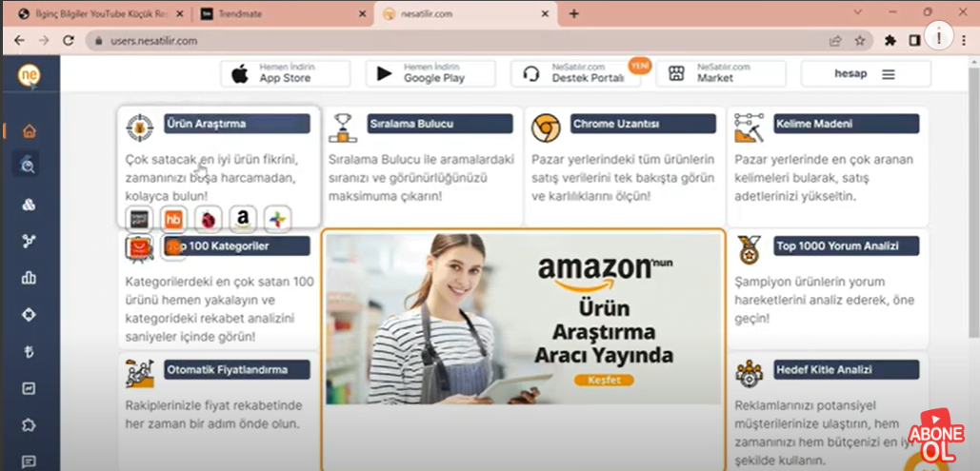Click the ladybug marketplace icon
This screenshot has width=980, height=471.
click(x=208, y=219)
